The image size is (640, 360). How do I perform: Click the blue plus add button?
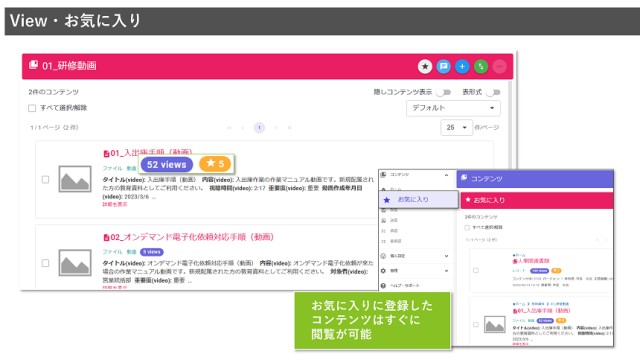point(462,67)
